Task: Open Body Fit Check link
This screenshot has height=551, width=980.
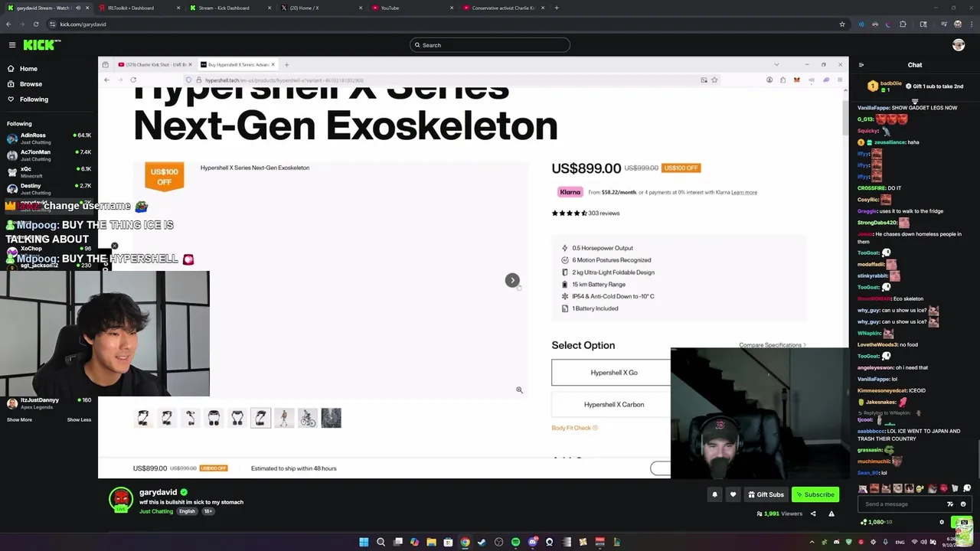Action: point(574,428)
